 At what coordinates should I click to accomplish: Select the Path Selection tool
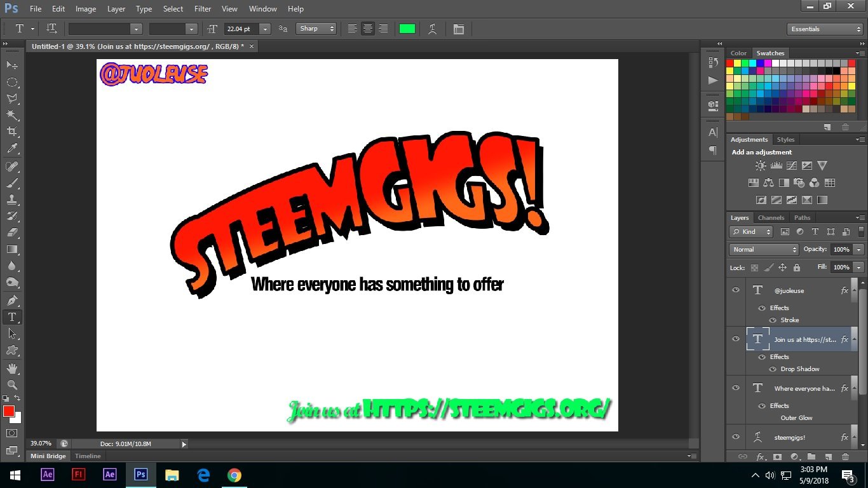[x=12, y=333]
